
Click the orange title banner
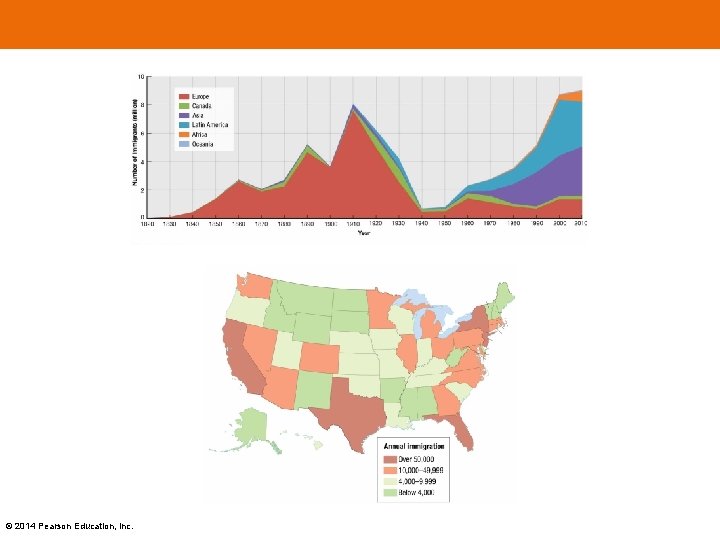(x=360, y=24)
